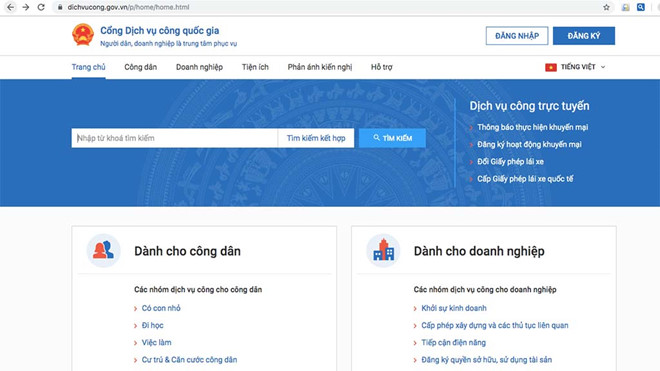Viewport: 660px width, 371px height.
Task: Bookmark page with the star icon
Action: point(606,7)
